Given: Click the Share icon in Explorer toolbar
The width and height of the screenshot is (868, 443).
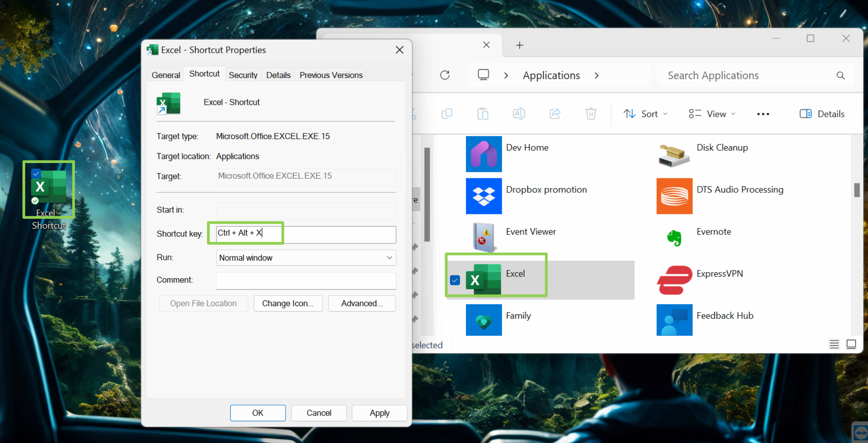Looking at the screenshot, I should (555, 114).
